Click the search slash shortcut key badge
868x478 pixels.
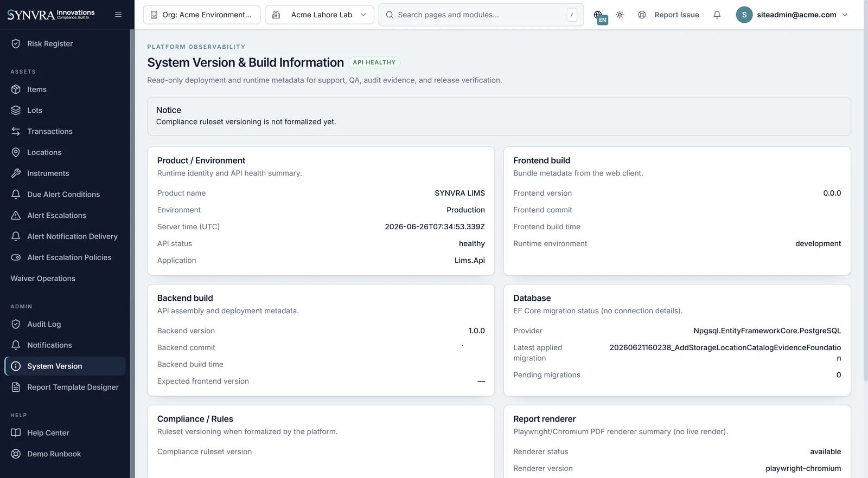[x=572, y=15]
